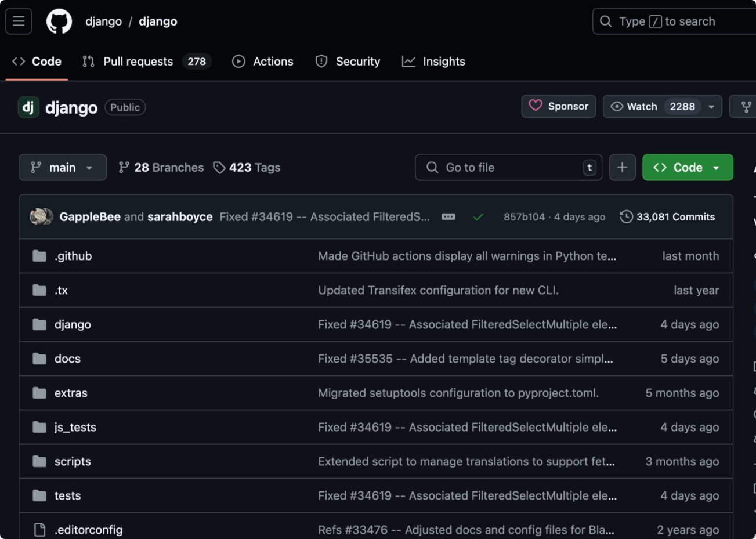The image size is (756, 539).
Task: Click the docs folder icon
Action: coord(39,359)
